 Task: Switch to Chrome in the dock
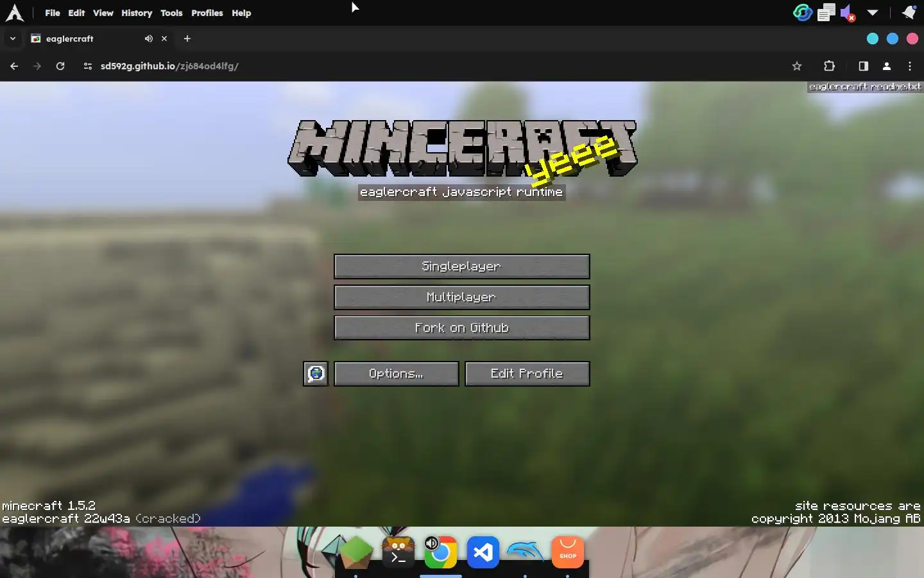[x=440, y=552]
